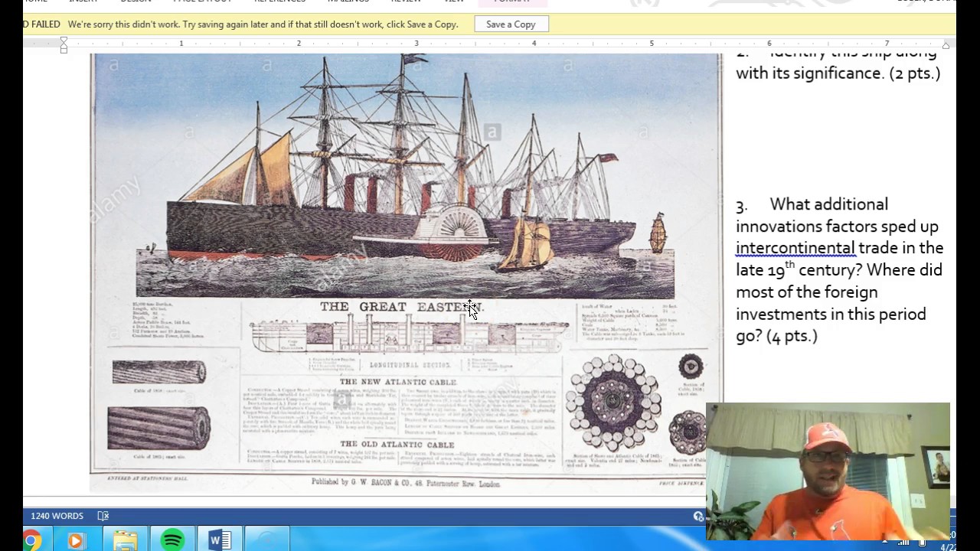
Task: Switch to the Word taskbar icon
Action: pyautogui.click(x=220, y=540)
